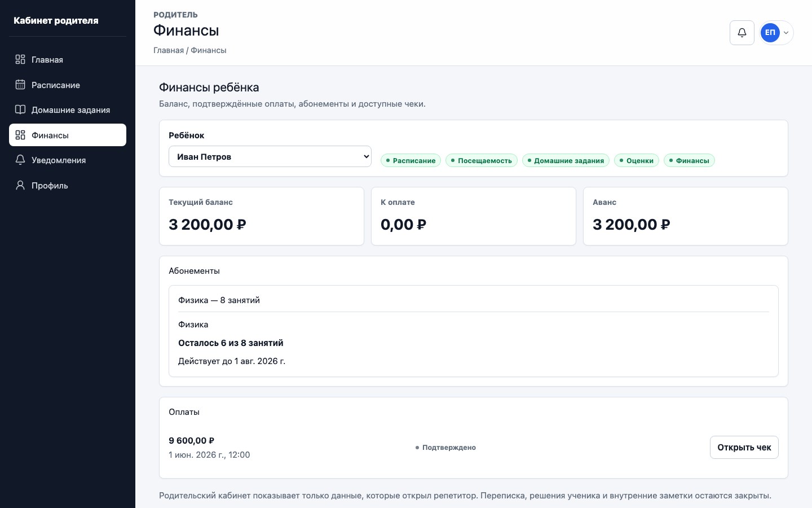812x508 pixels.
Task: Click the Домашние задания book icon
Action: click(20, 110)
